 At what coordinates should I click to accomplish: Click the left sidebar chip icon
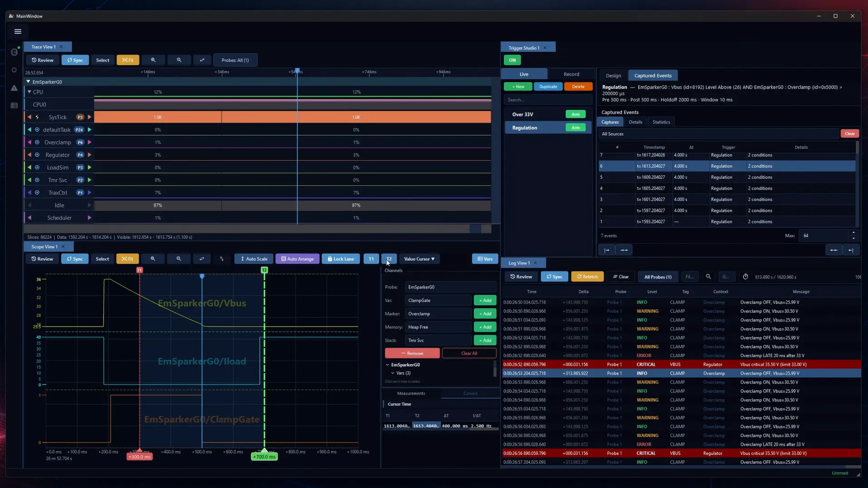14,52
